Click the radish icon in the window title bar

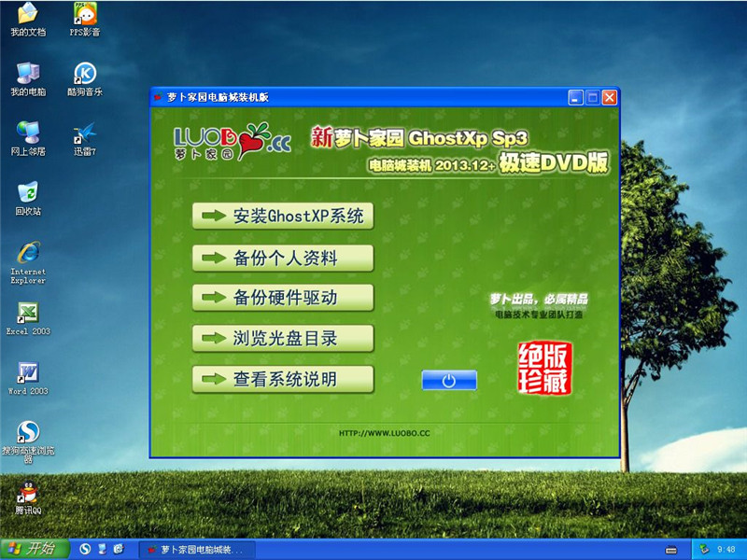(158, 97)
